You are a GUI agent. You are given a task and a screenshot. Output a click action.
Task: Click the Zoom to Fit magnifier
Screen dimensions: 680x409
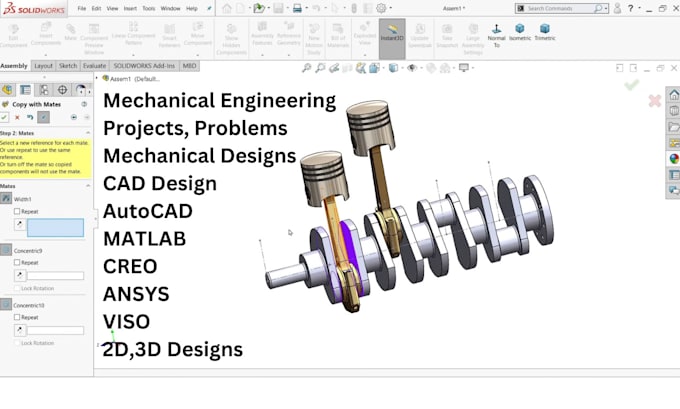click(x=307, y=68)
